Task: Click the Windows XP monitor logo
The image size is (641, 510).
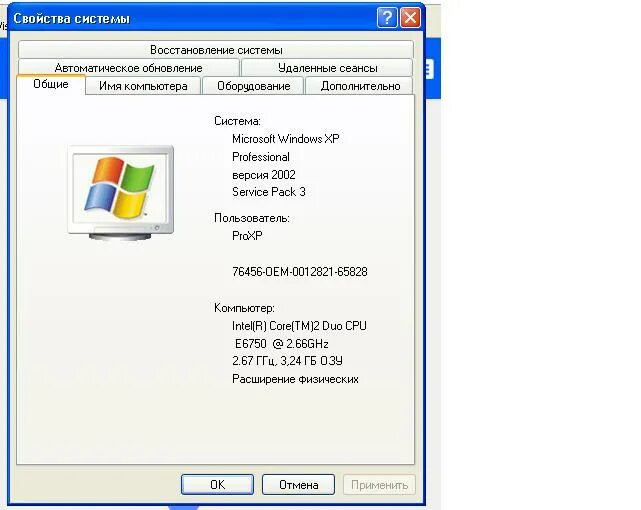Action: [x=121, y=192]
